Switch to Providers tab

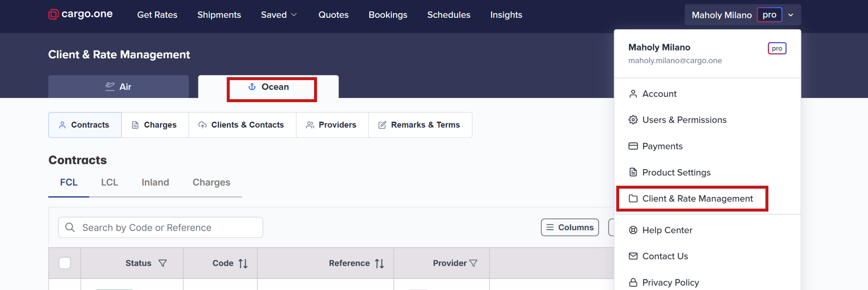pos(332,125)
